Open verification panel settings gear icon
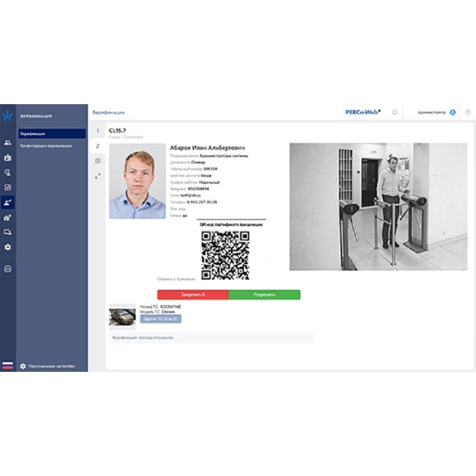The image size is (476, 476). point(98,161)
